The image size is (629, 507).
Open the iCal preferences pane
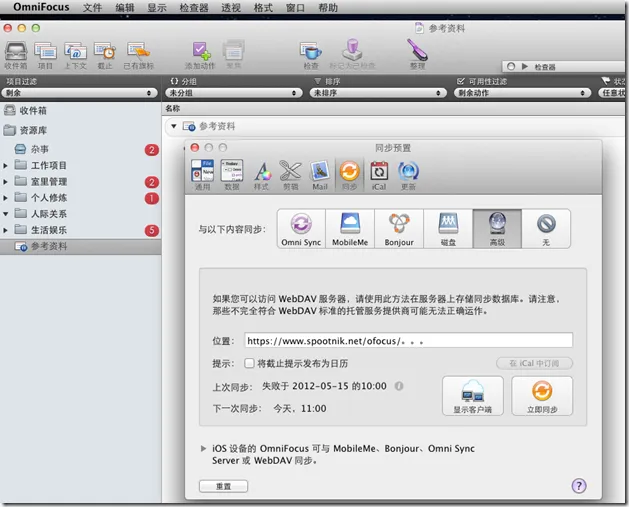coord(379,175)
